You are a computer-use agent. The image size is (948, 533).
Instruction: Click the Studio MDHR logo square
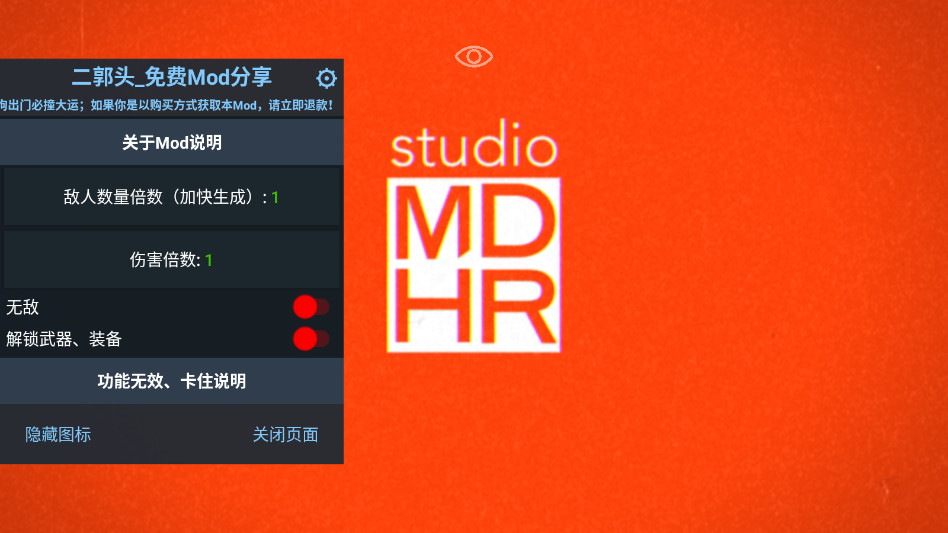click(473, 265)
